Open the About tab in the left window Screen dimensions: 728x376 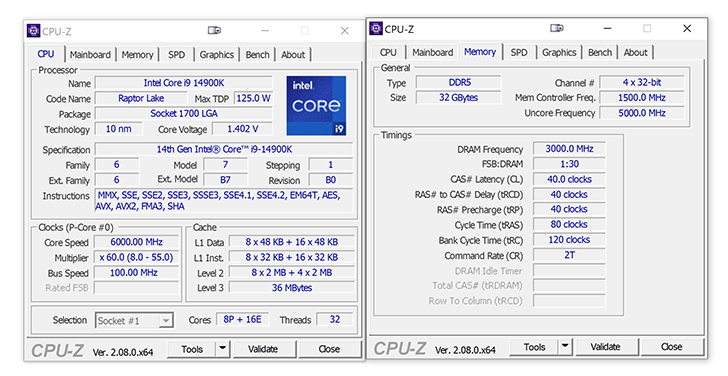293,55
